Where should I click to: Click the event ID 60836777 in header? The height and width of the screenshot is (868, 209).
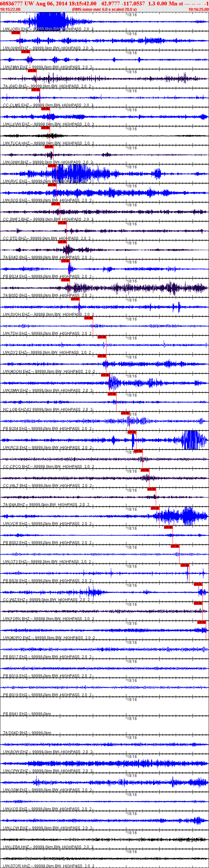(12, 3)
